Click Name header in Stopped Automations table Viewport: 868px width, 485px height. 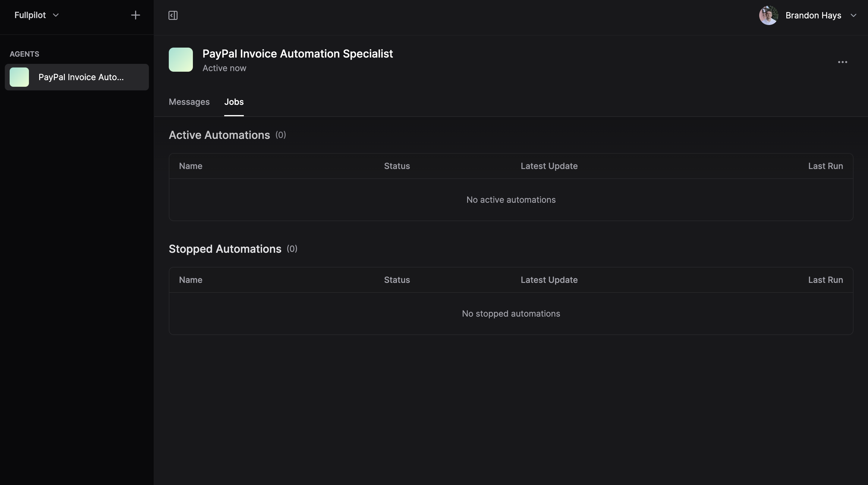(190, 280)
